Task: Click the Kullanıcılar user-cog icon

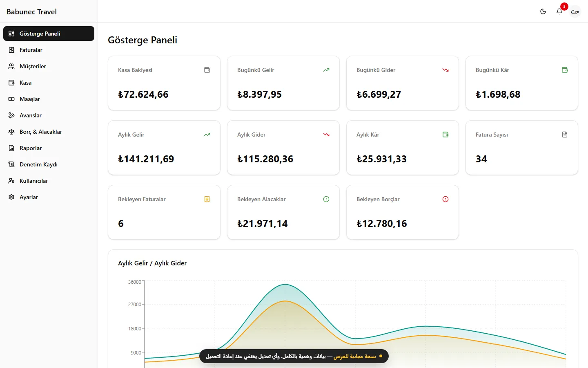Action: click(11, 181)
